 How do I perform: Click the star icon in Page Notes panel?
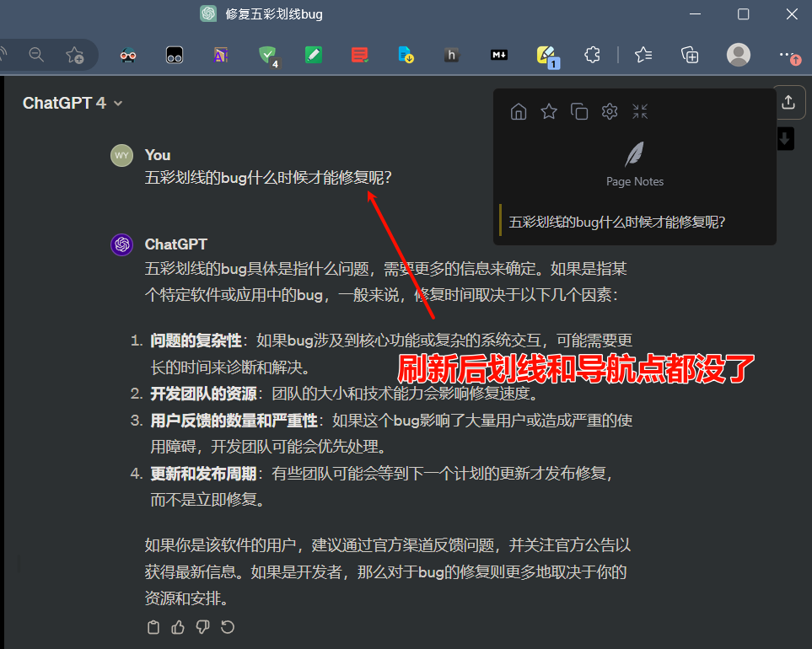tap(549, 111)
